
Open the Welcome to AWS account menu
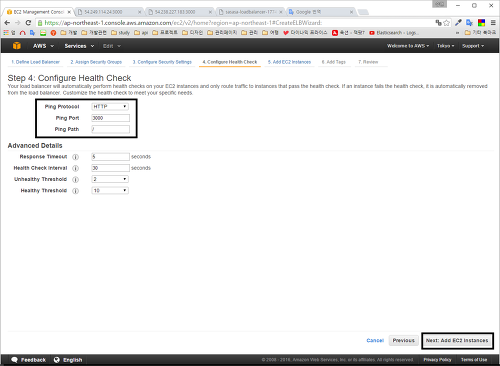point(408,46)
